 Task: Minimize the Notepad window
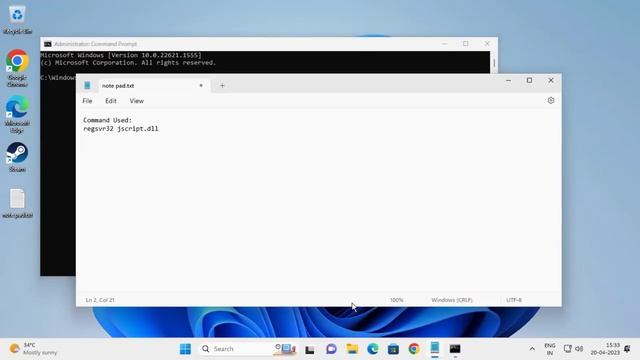coord(508,80)
